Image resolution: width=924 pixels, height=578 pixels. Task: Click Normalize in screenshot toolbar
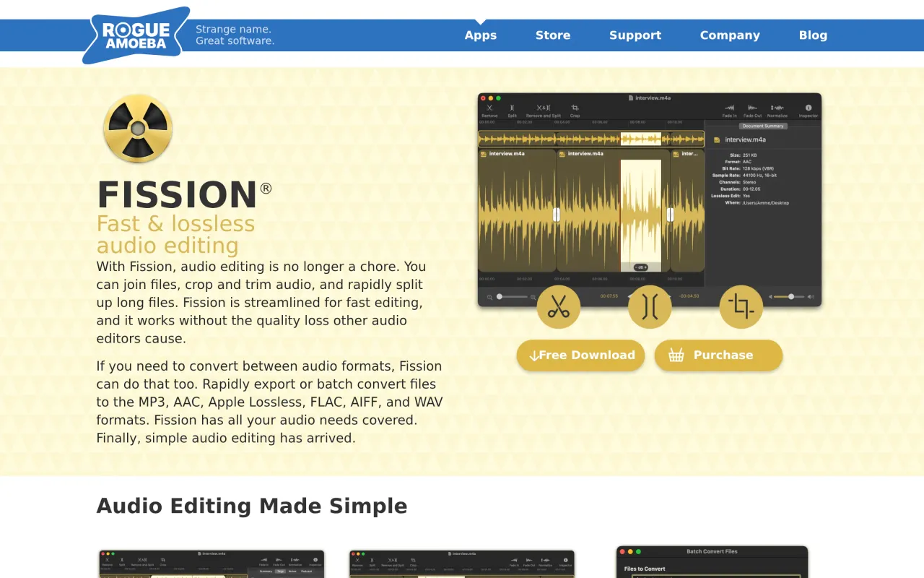click(777, 111)
